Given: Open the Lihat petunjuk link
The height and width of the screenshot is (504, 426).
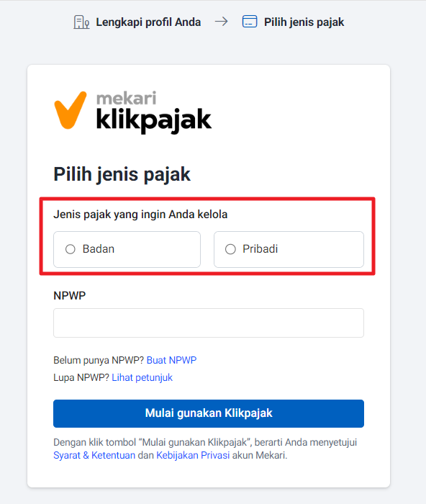Looking at the screenshot, I should (x=142, y=377).
